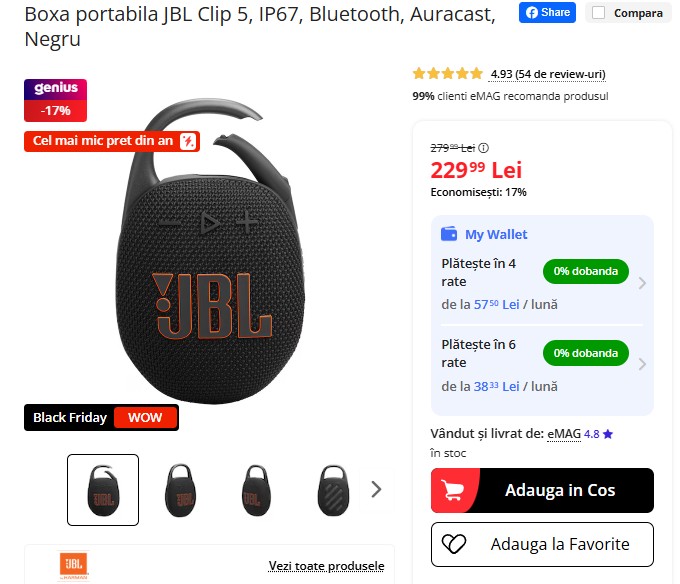Click the heart icon for favorites
This screenshot has height=584, width=680.
(454, 544)
